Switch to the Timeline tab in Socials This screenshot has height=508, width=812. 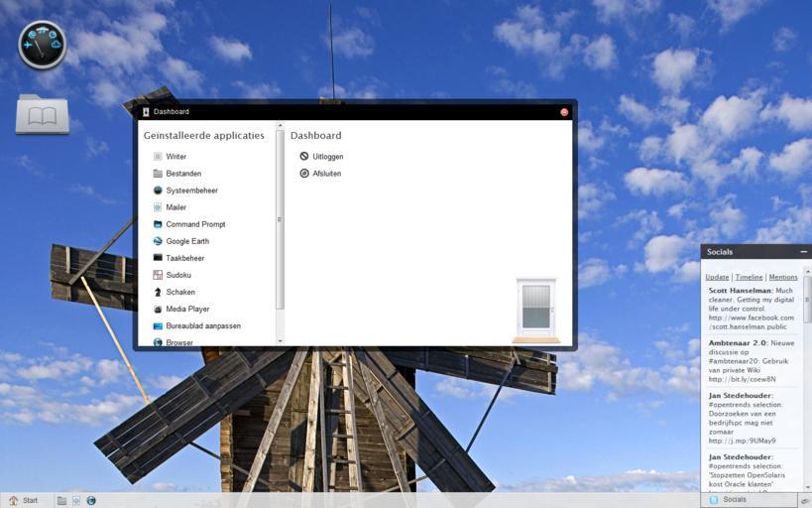(x=749, y=278)
